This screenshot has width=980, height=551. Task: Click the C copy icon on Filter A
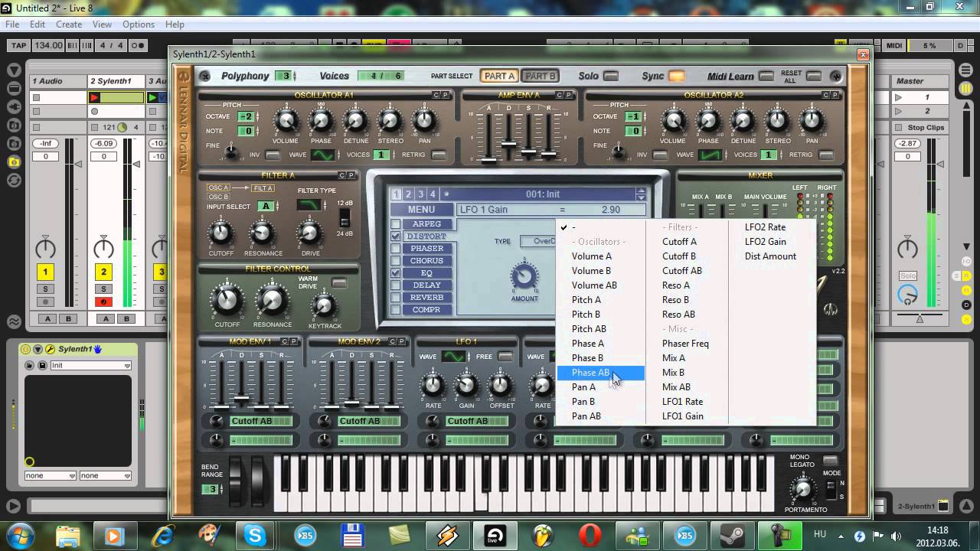coord(341,175)
